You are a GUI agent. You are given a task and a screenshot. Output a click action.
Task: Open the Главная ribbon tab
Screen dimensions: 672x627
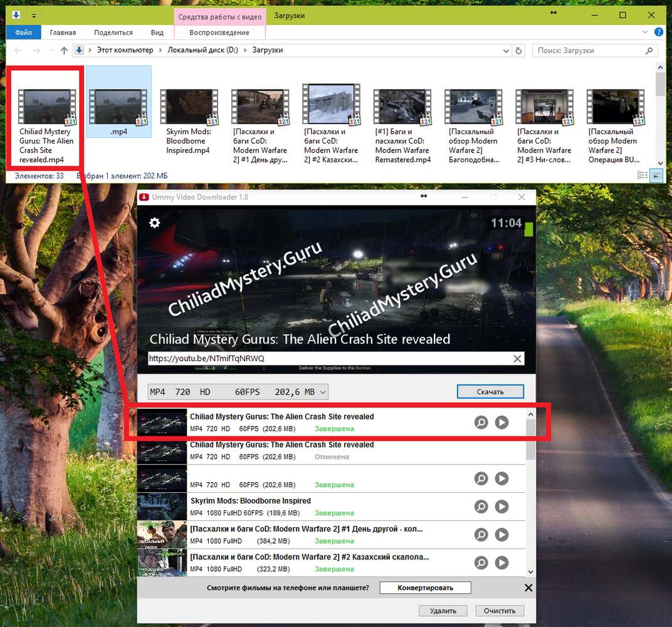pyautogui.click(x=63, y=33)
